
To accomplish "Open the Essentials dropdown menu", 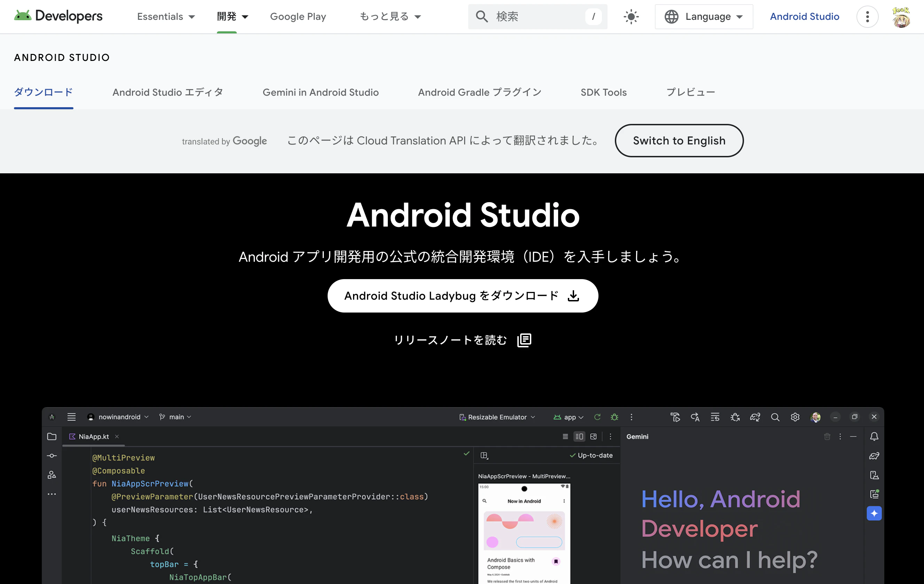I will coord(166,16).
